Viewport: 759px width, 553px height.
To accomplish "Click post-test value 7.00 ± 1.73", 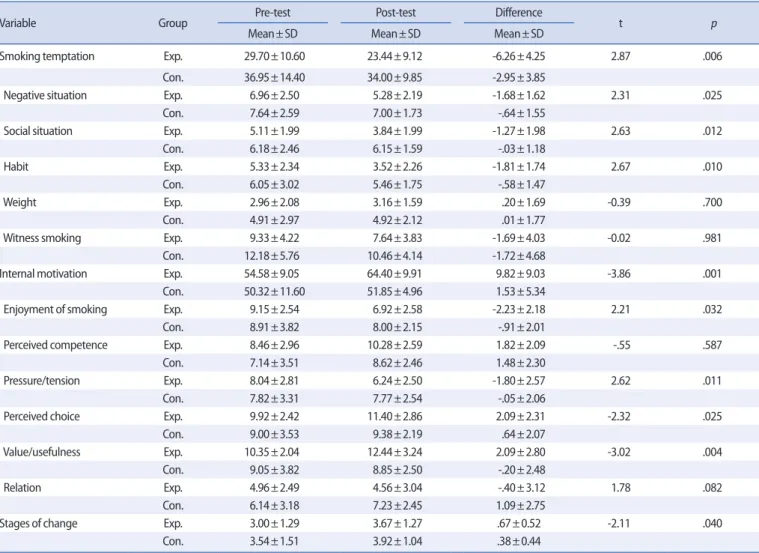I will pos(397,113).
